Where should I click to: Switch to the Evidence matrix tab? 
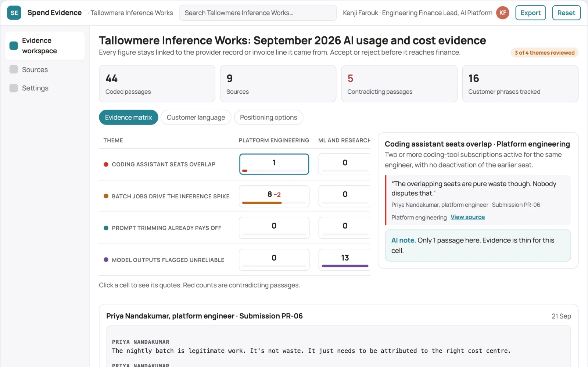click(128, 118)
